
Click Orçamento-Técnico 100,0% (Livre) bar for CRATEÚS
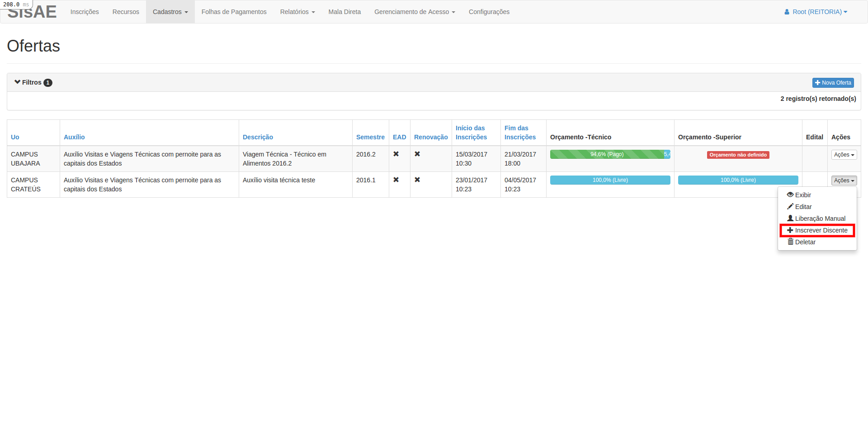tap(610, 180)
